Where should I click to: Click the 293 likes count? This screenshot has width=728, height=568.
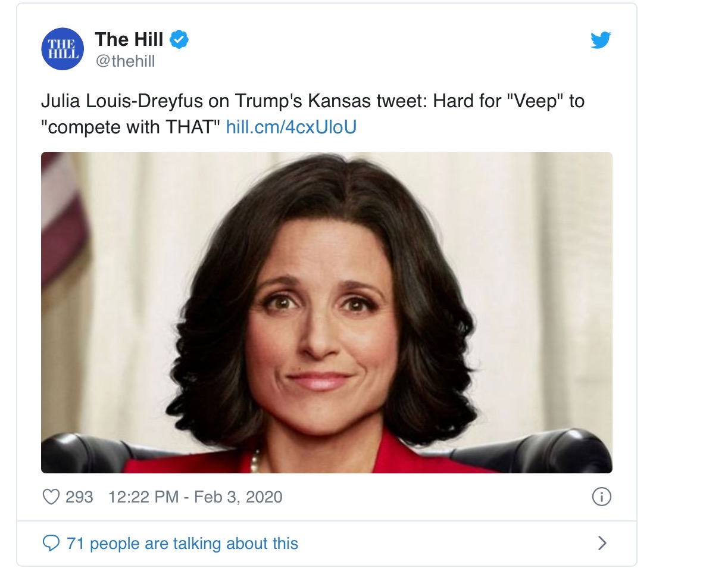[x=79, y=497]
